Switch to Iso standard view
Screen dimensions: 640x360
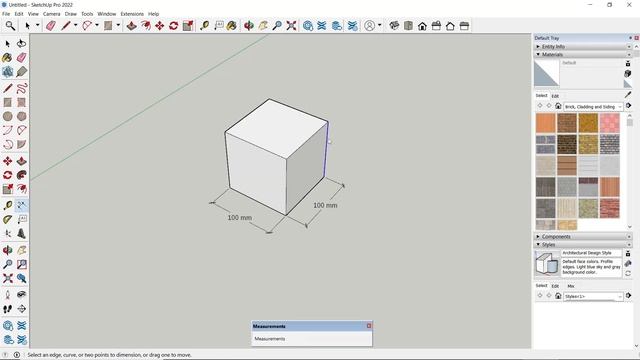394,26
